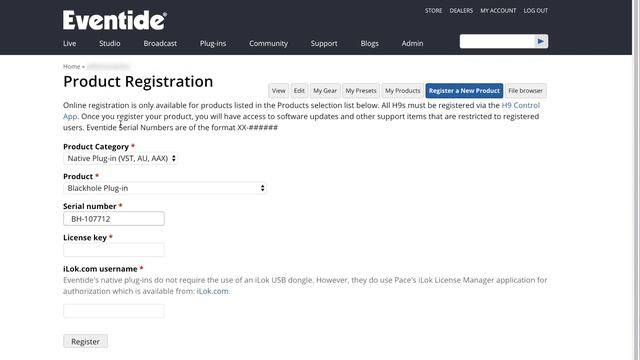Submit search with the arrow button
The height and width of the screenshot is (360, 640).
click(x=541, y=41)
